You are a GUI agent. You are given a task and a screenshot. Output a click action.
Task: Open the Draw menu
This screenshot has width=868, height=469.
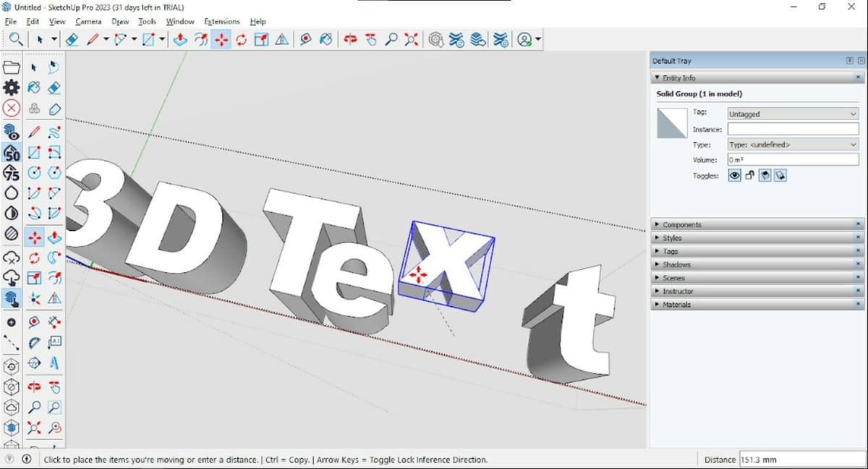coord(120,22)
